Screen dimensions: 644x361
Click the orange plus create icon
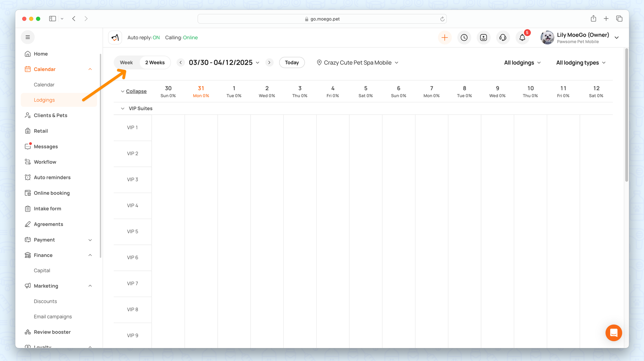click(444, 38)
